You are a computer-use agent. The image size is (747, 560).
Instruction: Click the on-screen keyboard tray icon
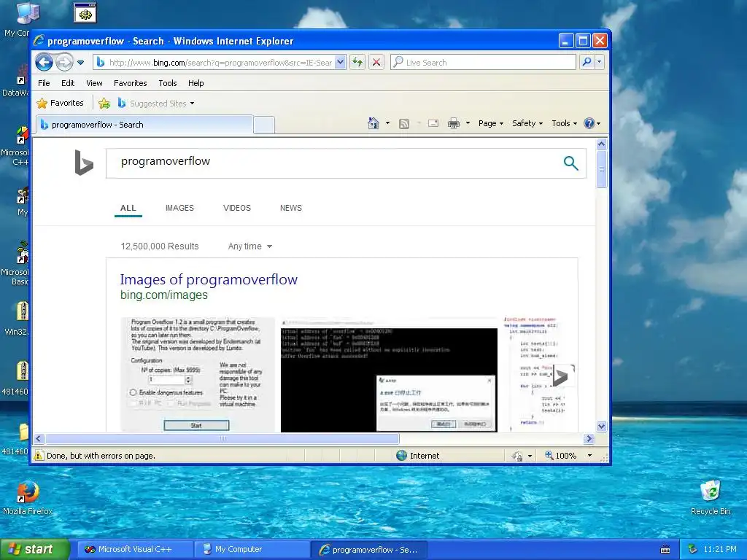tap(665, 550)
